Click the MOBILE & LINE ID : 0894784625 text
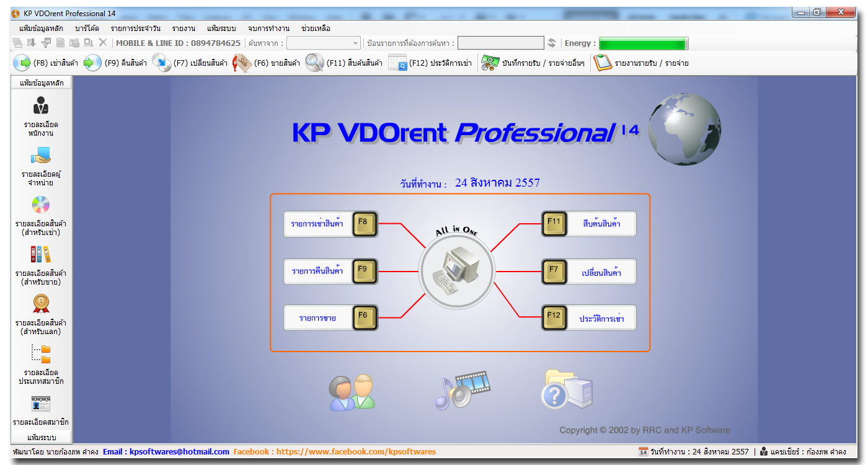This screenshot has width=868, height=465. (x=179, y=43)
